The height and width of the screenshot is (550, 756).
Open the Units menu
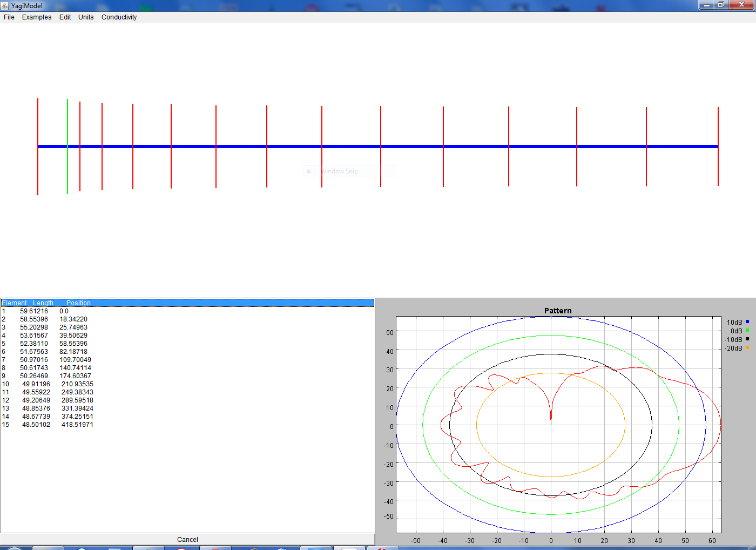pos(86,17)
